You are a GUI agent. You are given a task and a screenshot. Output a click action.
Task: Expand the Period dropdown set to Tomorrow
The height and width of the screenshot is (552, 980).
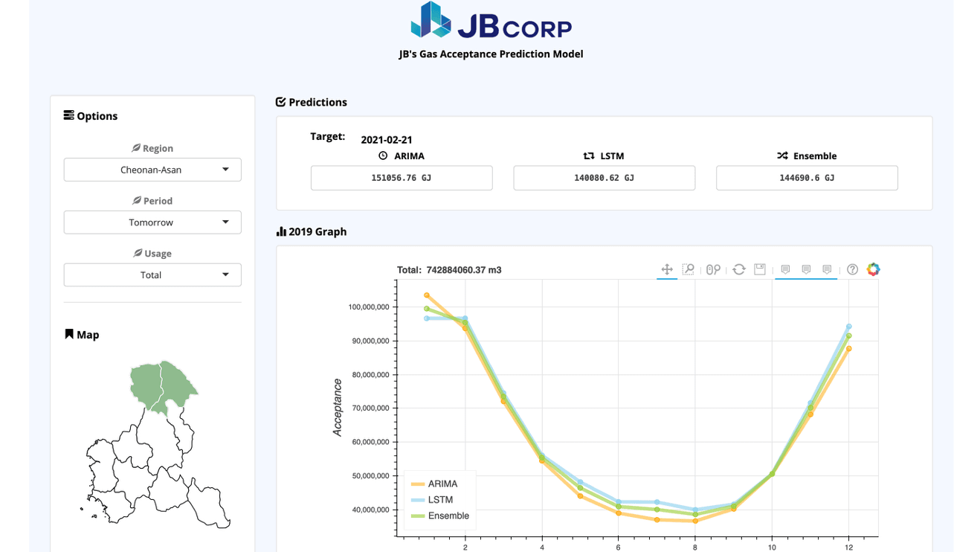[x=152, y=222]
